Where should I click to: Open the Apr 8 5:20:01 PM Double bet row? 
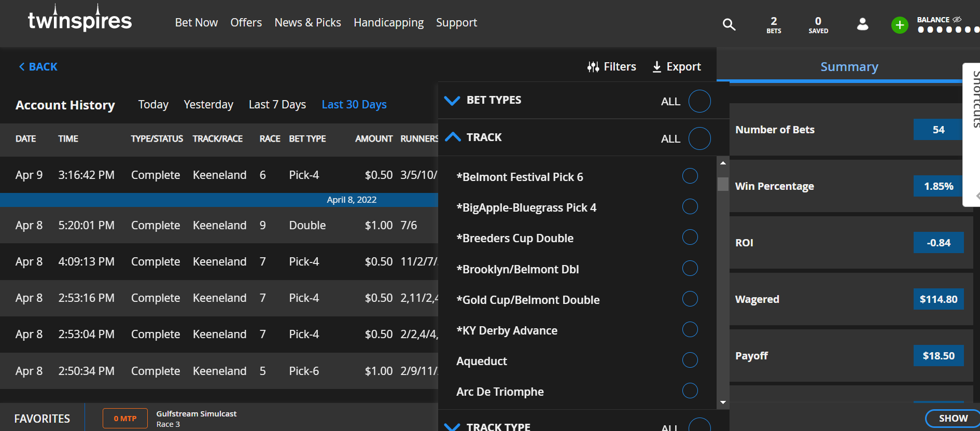[219, 225]
